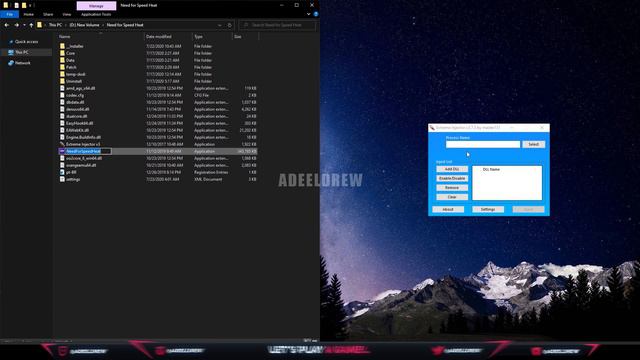Click the NeedForSpeedHeat rename text field
Screen dimensions: 640x360
[88, 151]
